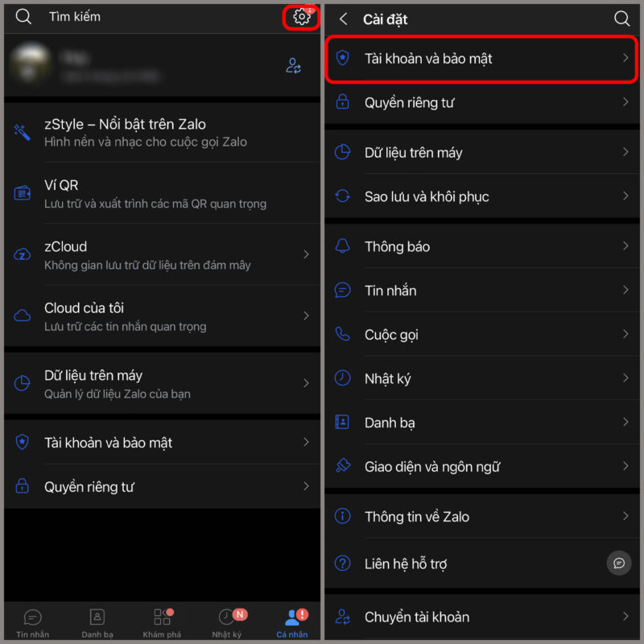Open Thông báo settings
Viewport: 644px width, 644px height.
481,246
